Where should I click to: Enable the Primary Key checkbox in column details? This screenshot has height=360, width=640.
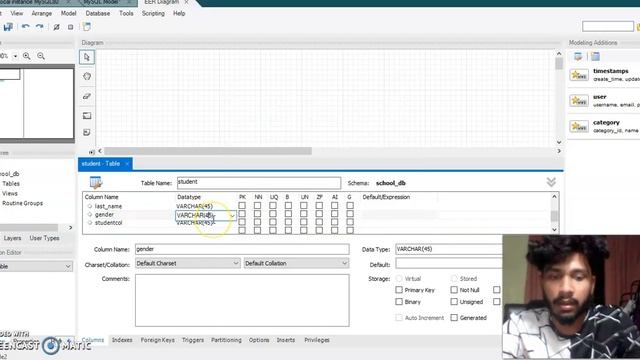(x=399, y=290)
